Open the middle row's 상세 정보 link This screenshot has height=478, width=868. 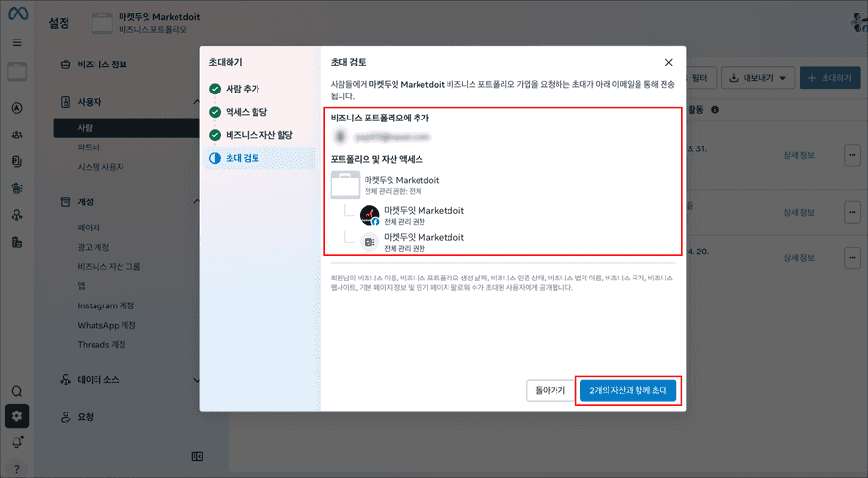[x=799, y=212]
